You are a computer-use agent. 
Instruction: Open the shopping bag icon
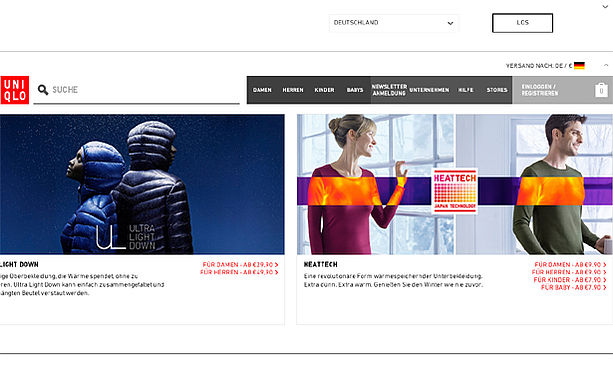[601, 90]
